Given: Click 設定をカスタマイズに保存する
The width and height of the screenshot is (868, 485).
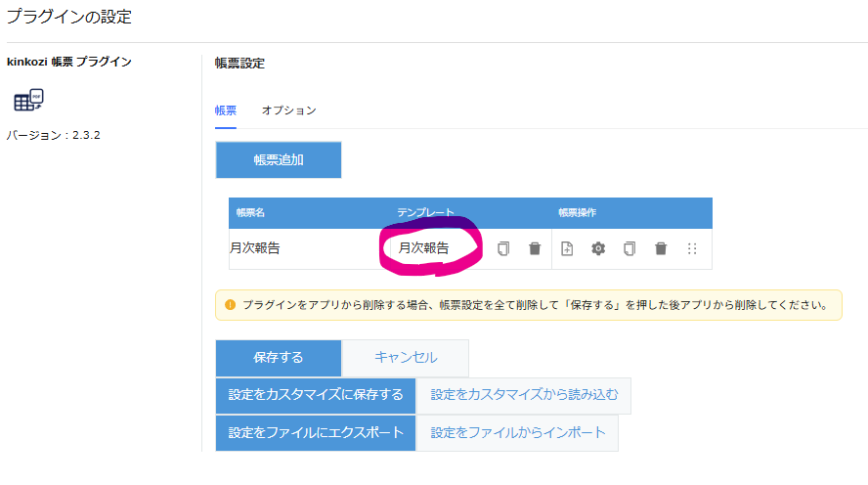Looking at the screenshot, I should tap(315, 395).
